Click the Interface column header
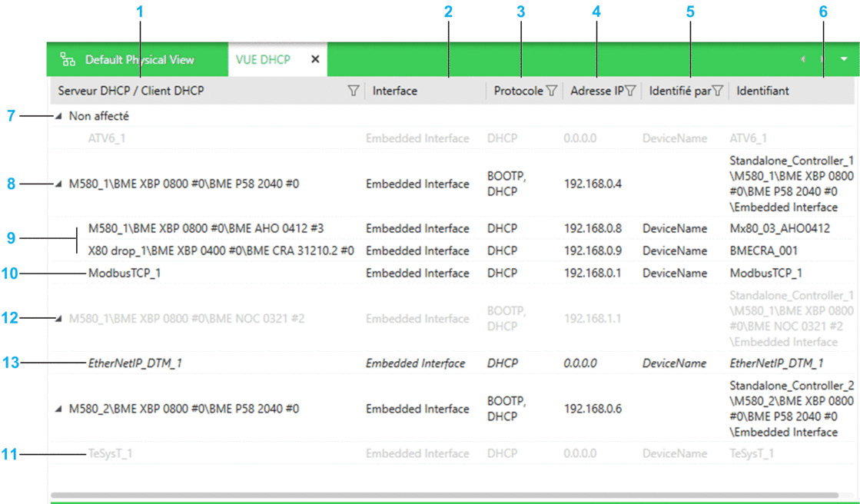This screenshot has height=504, width=860. coord(395,91)
